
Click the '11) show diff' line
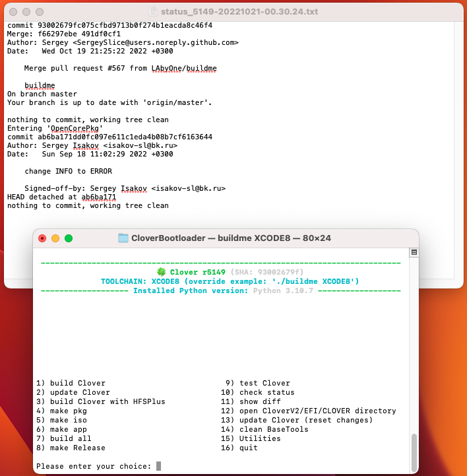(251, 401)
